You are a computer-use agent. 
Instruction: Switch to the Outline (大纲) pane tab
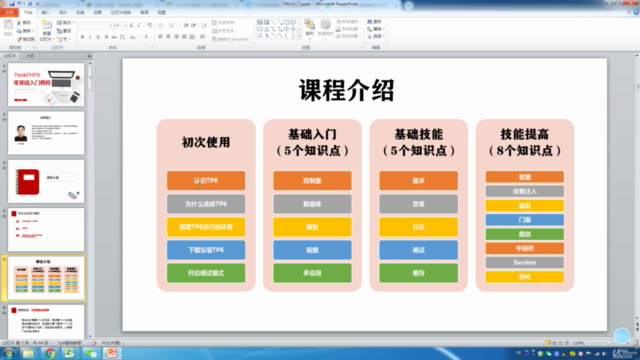click(x=30, y=56)
